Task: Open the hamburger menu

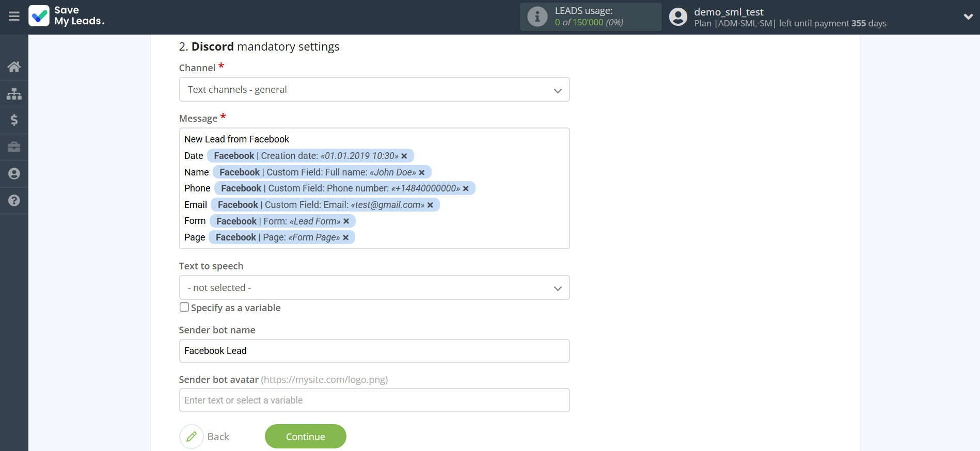Action: click(x=14, y=17)
